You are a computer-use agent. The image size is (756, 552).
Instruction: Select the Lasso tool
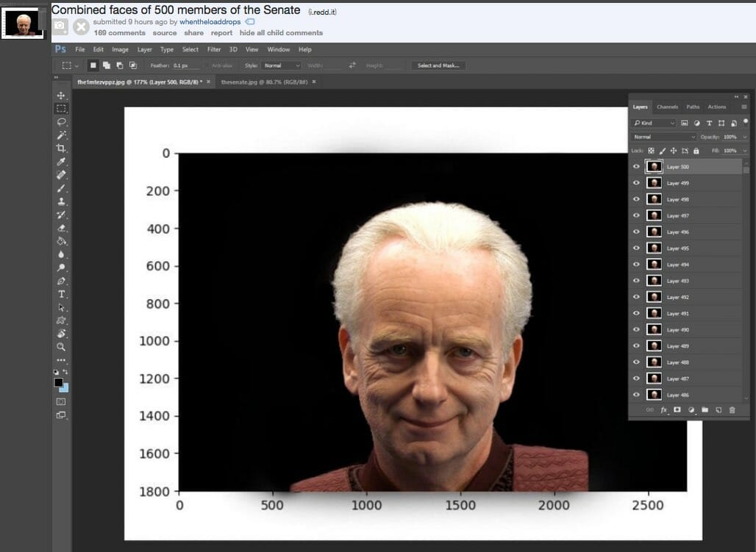[61, 121]
